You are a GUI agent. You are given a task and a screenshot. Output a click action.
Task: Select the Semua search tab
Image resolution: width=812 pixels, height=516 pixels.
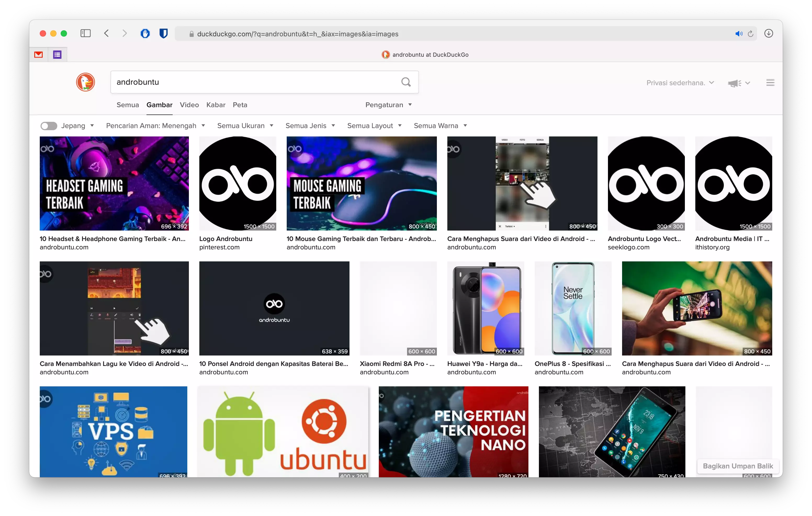click(127, 105)
